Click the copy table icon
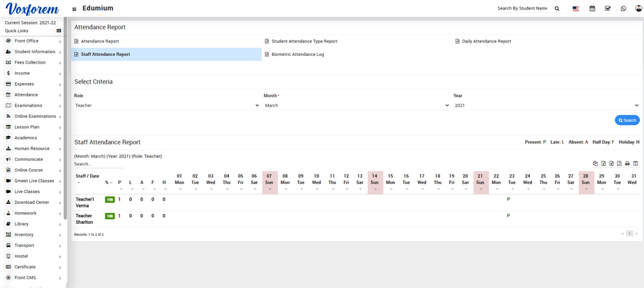The width and height of the screenshot is (644, 288). tap(595, 164)
